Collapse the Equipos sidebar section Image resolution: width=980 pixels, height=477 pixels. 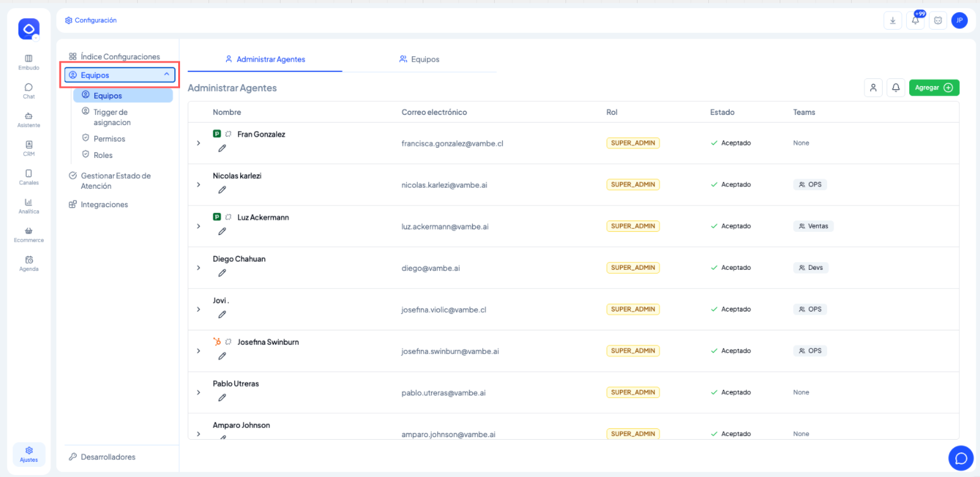click(x=166, y=75)
